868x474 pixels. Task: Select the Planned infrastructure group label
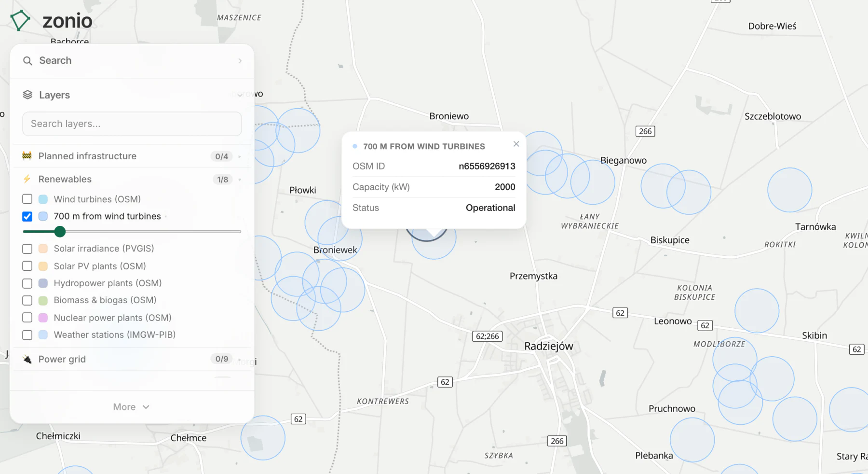(x=87, y=156)
